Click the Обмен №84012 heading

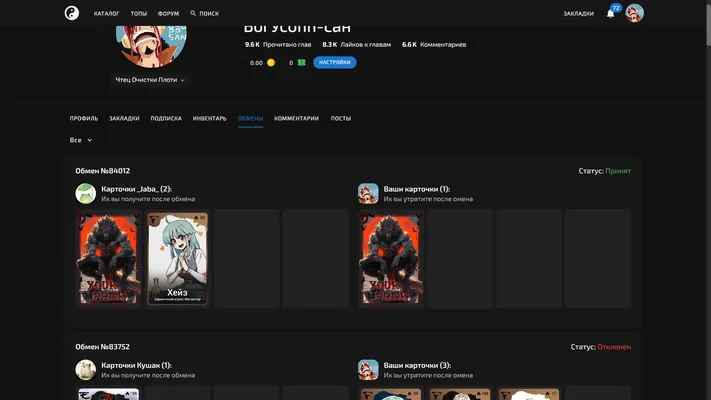[x=102, y=171]
